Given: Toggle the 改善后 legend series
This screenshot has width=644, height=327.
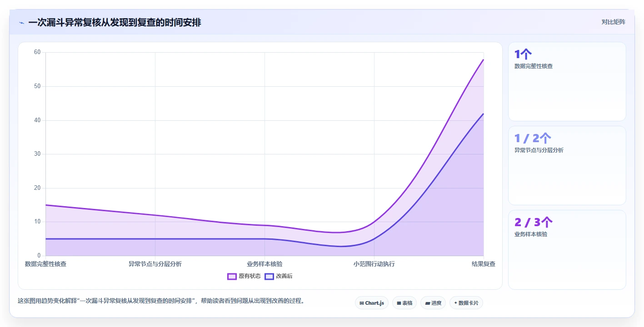Looking at the screenshot, I should coord(279,276).
